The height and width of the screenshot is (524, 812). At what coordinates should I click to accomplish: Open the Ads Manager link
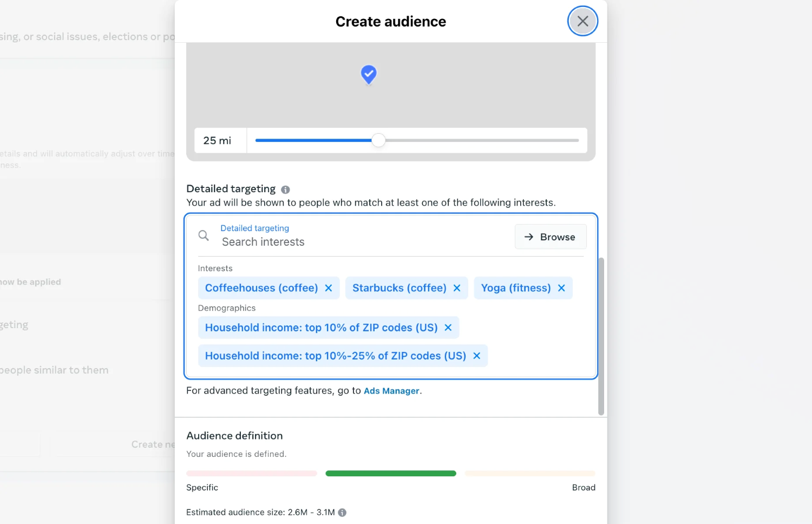tap(391, 391)
